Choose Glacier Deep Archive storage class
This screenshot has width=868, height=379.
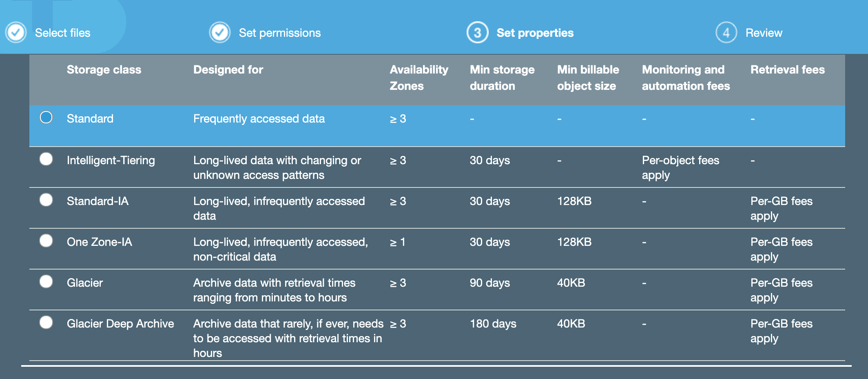coord(46,323)
